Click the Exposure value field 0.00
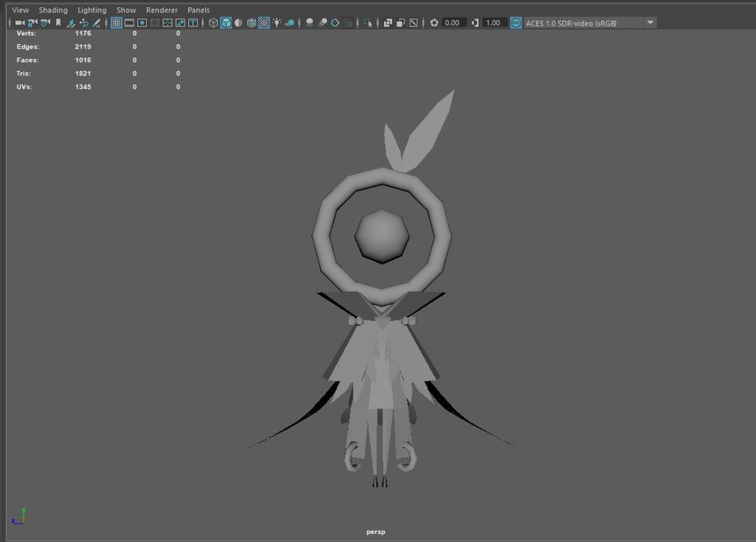Viewport: 756px width, 542px height. pos(454,23)
